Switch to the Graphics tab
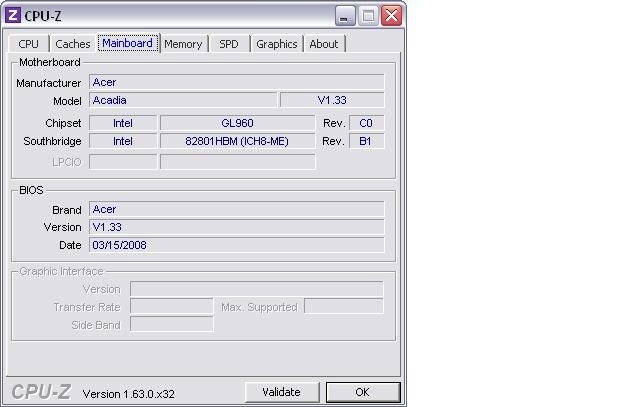This screenshot has height=407, width=640. click(277, 44)
